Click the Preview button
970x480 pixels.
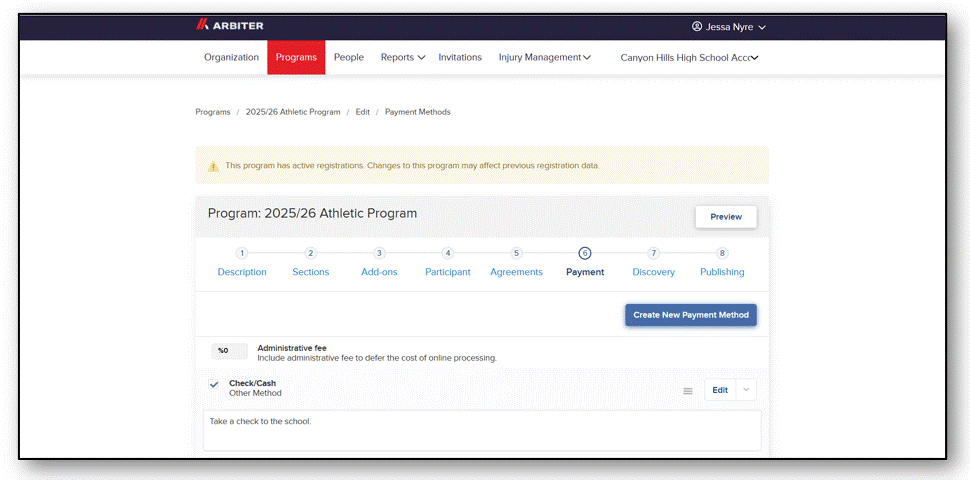(x=726, y=217)
